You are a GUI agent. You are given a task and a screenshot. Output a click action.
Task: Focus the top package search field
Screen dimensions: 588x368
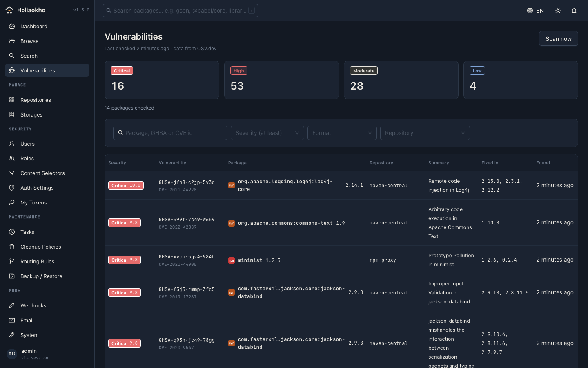180,11
